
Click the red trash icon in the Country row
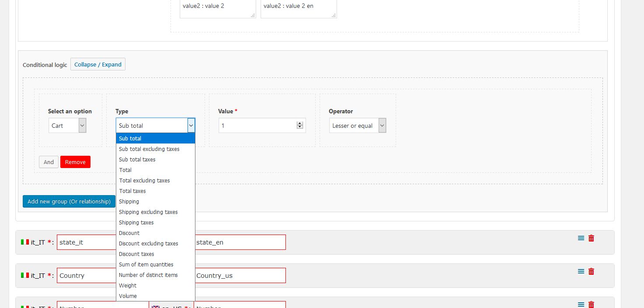pos(591,271)
